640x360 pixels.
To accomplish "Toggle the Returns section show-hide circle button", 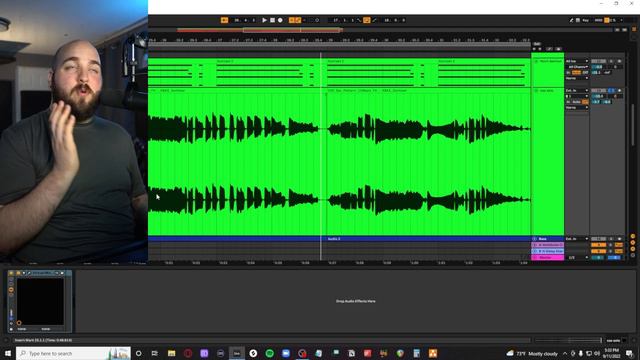I will [x=633, y=242].
